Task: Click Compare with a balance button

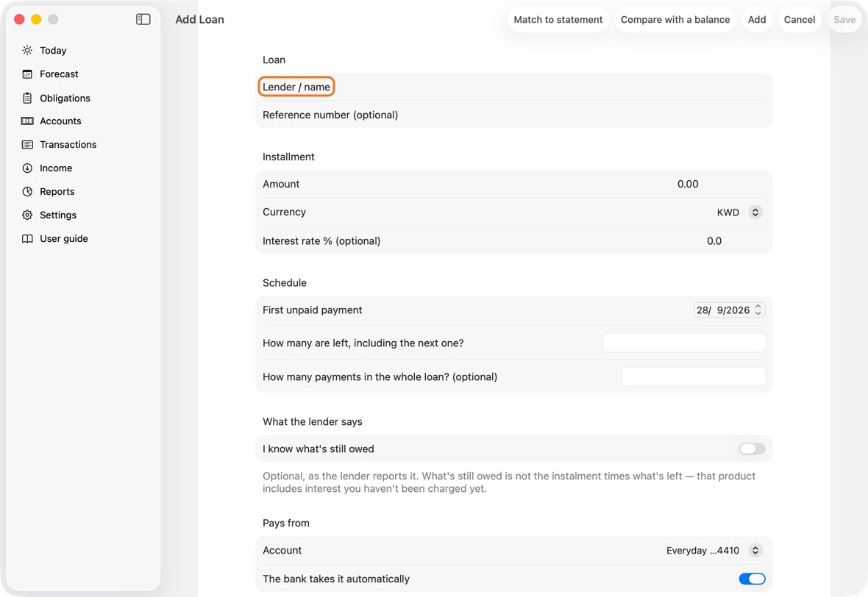Action: [675, 19]
